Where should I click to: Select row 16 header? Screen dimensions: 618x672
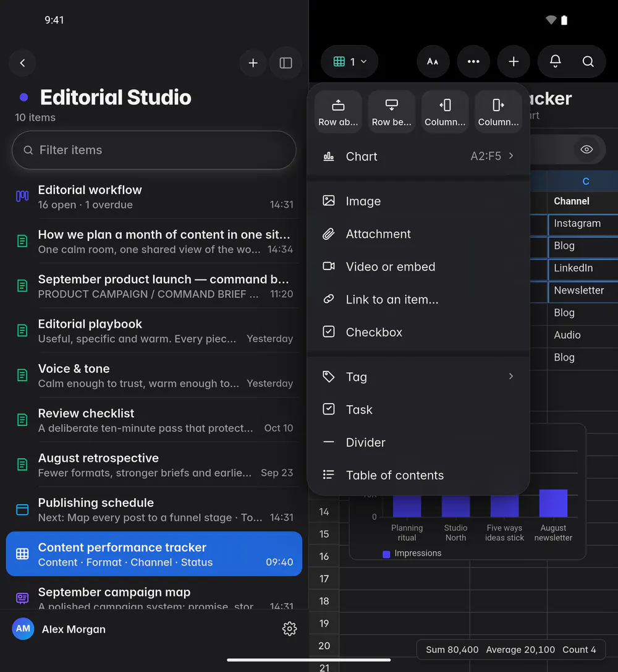[324, 557]
